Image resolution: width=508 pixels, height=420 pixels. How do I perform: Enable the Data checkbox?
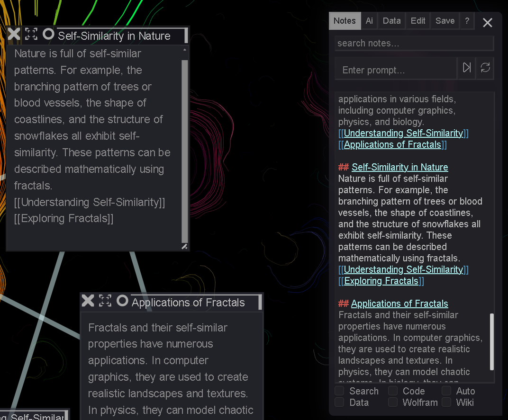[339, 402]
